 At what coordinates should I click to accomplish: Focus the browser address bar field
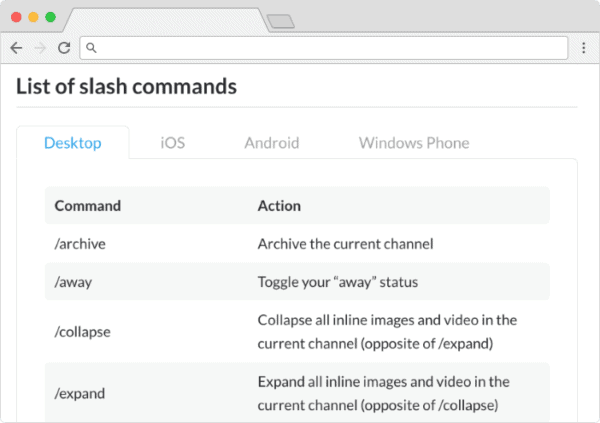[x=330, y=47]
